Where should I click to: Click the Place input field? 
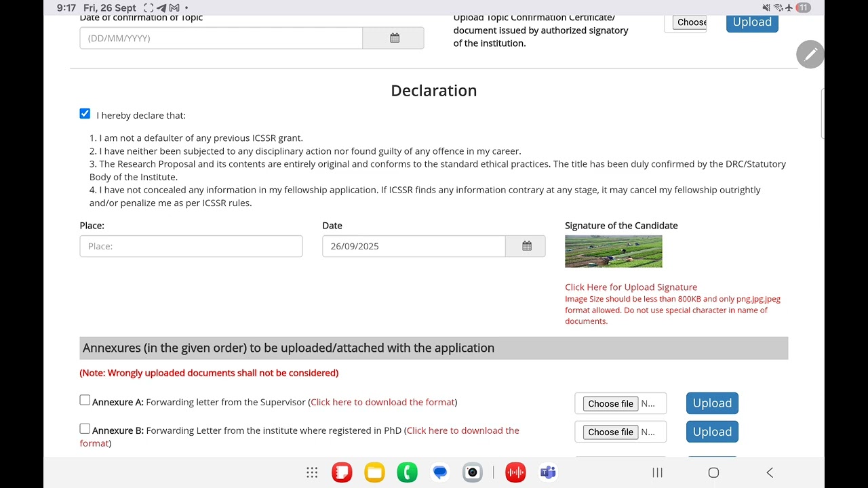click(x=191, y=246)
